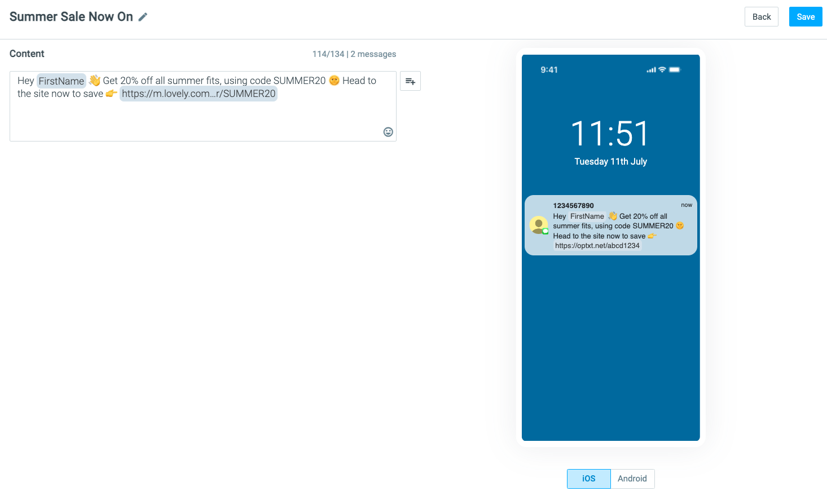827x504 pixels.
Task: Click the Back button
Action: pos(762,17)
